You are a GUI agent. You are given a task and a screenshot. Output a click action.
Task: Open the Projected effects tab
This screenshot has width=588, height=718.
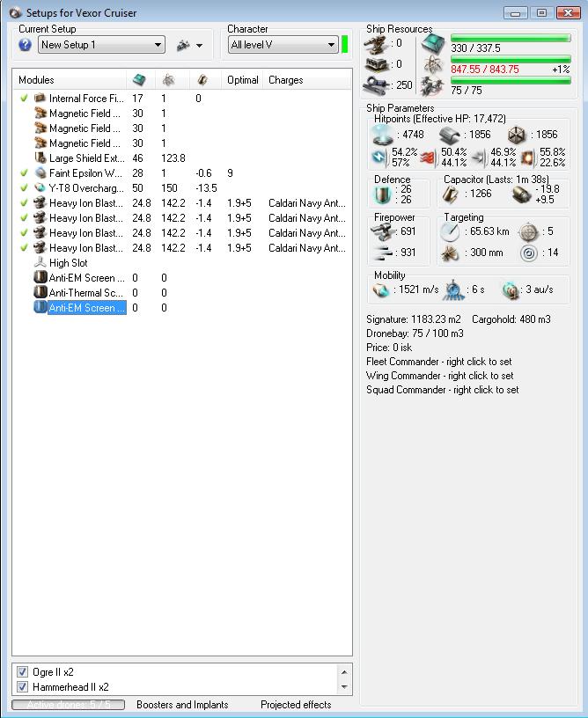point(296,704)
